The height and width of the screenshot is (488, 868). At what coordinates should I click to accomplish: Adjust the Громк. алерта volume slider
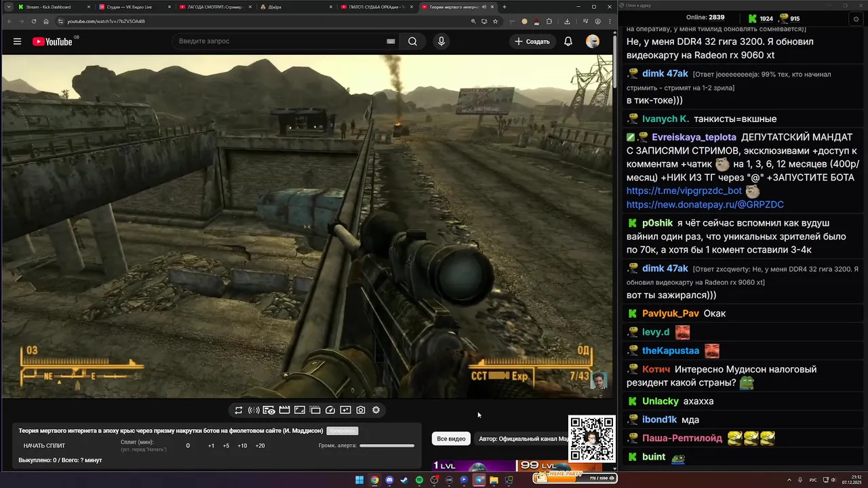tap(387, 445)
